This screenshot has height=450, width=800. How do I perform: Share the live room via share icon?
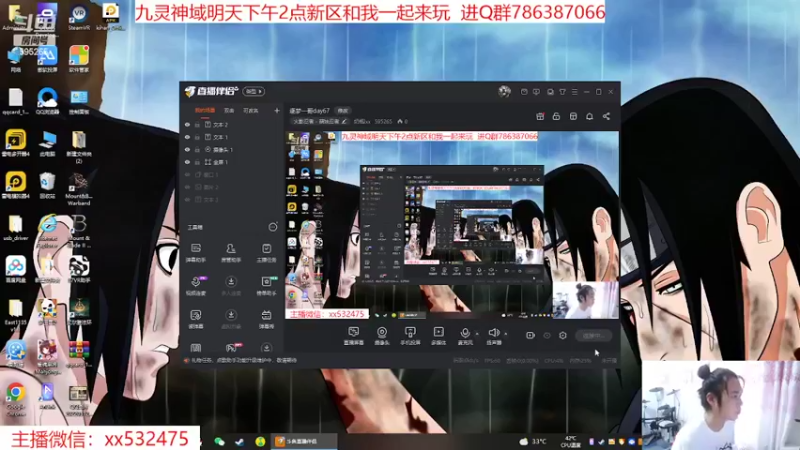tap(606, 116)
